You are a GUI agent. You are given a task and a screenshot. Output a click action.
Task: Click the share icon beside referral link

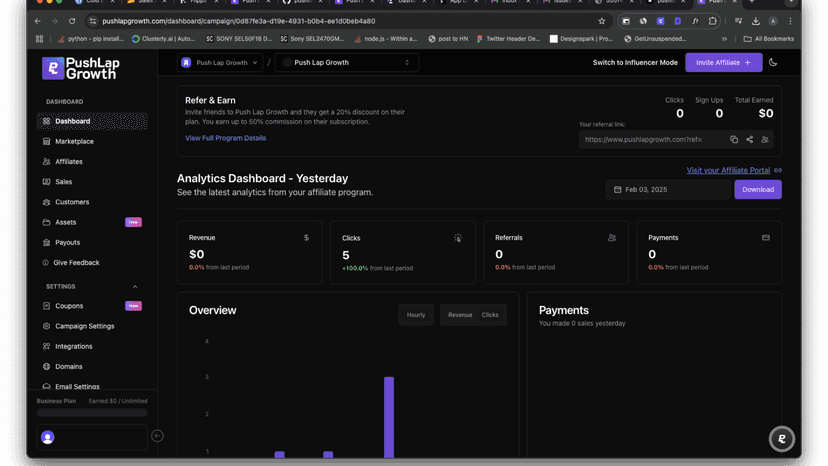coord(749,139)
